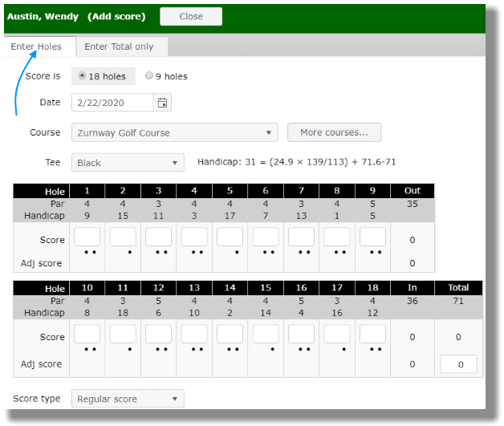The image size is (504, 426).
Task: Click the score box for hole 14
Action: pyautogui.click(x=230, y=334)
